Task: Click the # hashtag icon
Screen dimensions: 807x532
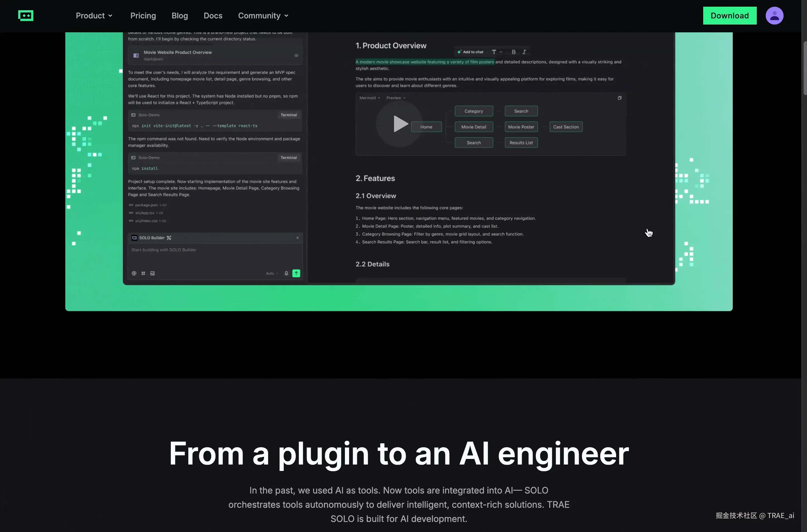Action: (x=143, y=274)
